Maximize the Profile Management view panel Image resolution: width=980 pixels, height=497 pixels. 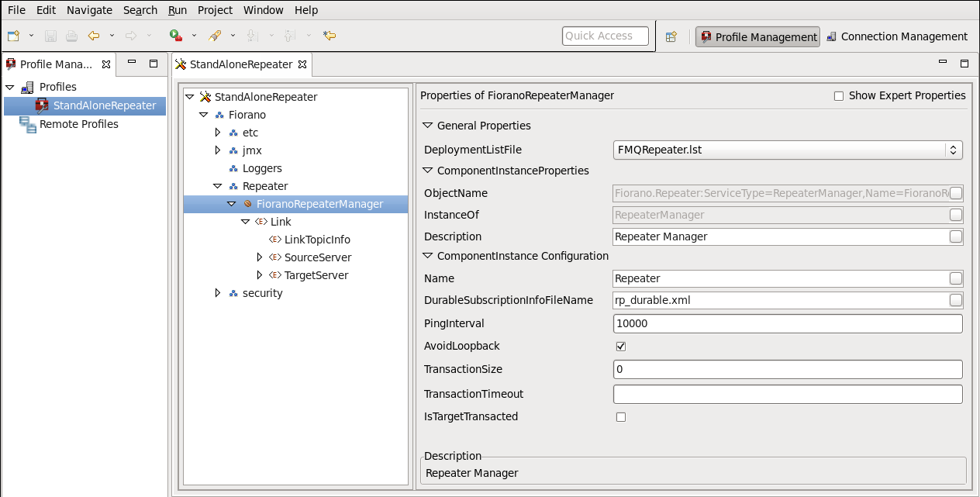coord(153,64)
